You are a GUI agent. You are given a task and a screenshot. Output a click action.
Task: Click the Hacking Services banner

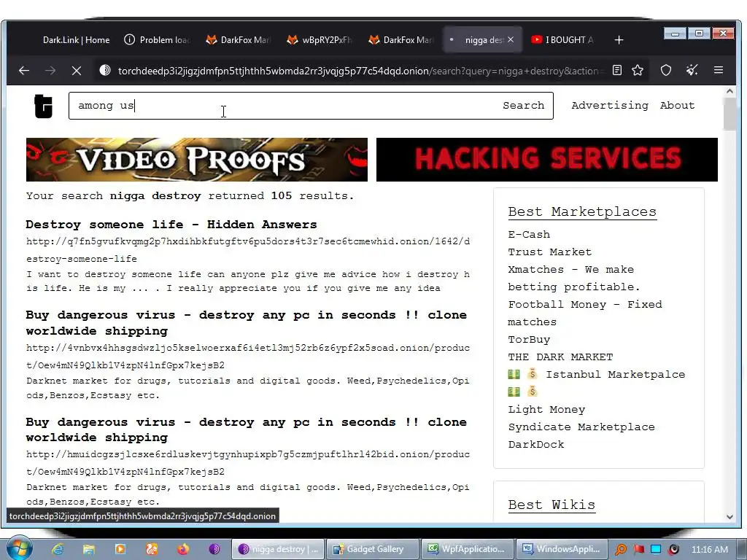coord(547,160)
